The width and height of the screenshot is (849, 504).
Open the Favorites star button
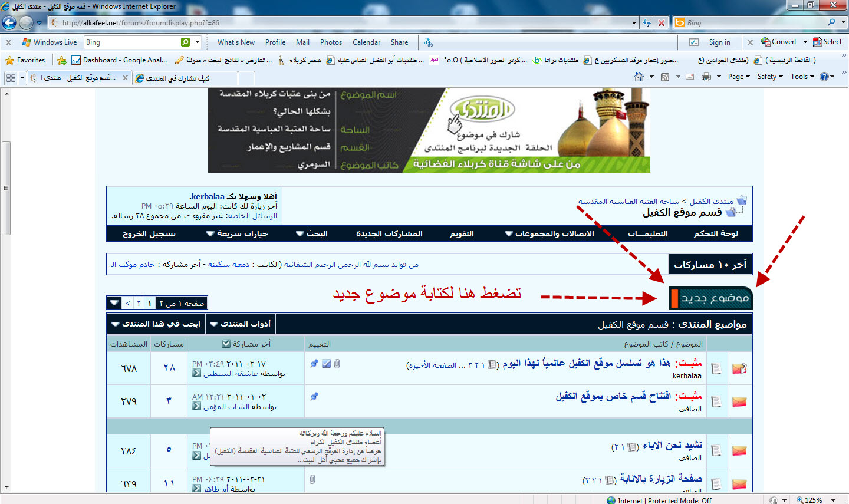point(25,60)
